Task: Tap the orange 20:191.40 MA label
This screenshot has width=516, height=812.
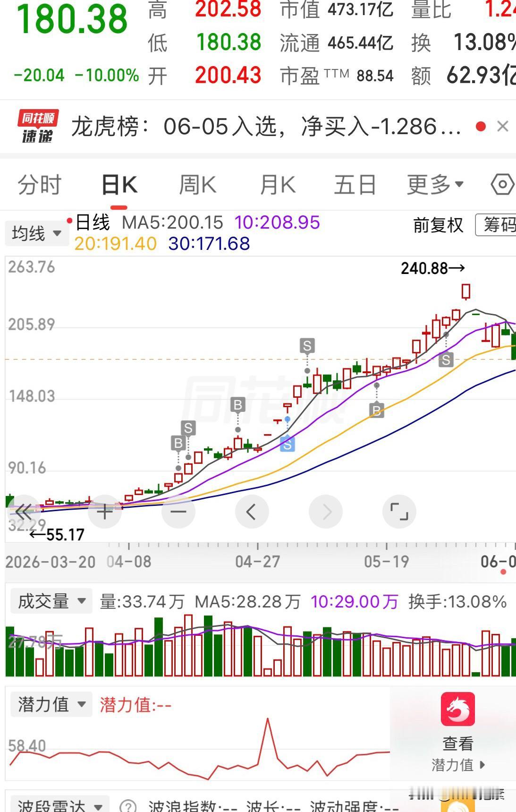Action: [116, 244]
